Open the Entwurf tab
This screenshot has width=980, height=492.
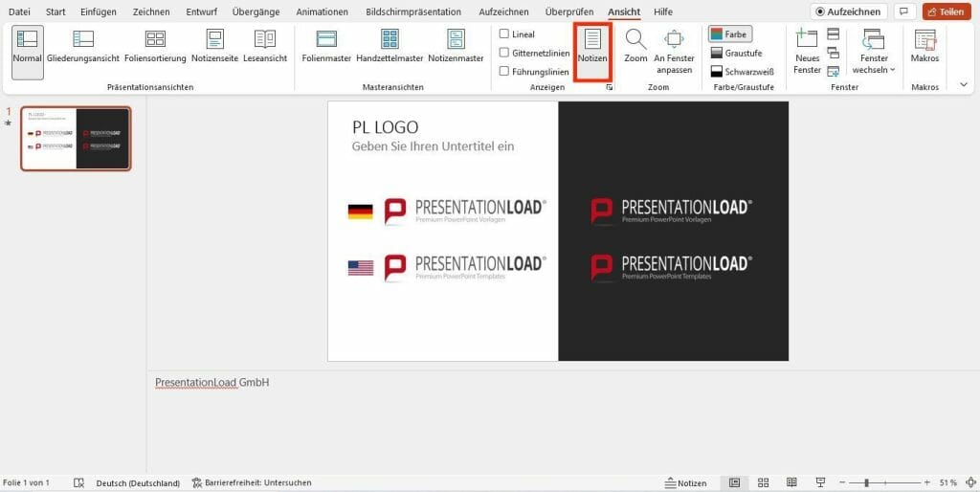pos(201,11)
